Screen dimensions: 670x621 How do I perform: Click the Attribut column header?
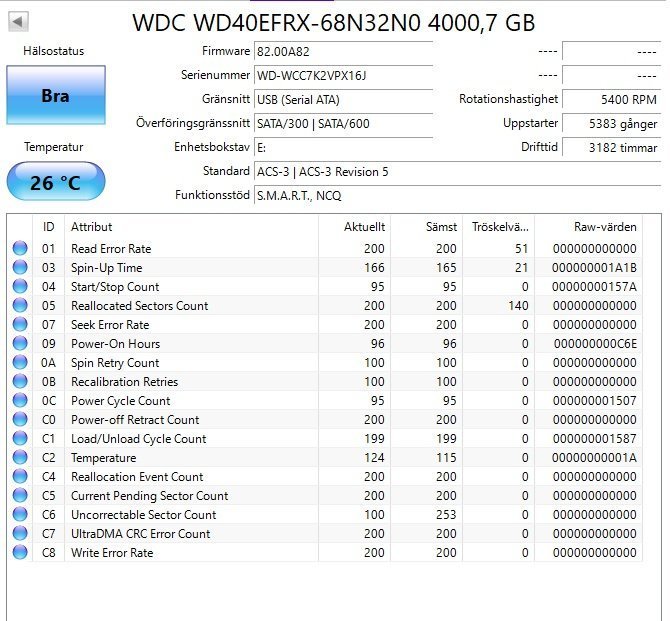pyautogui.click(x=191, y=227)
